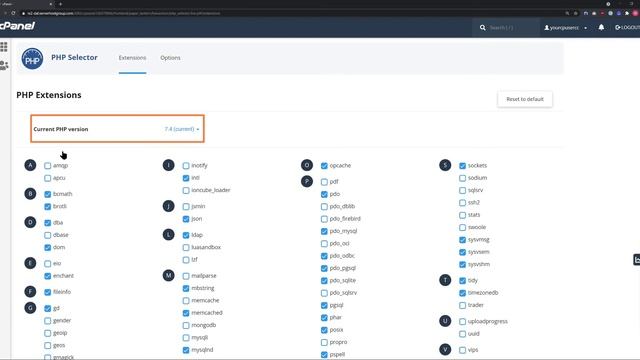Open the notifications bell

[x=601, y=27]
